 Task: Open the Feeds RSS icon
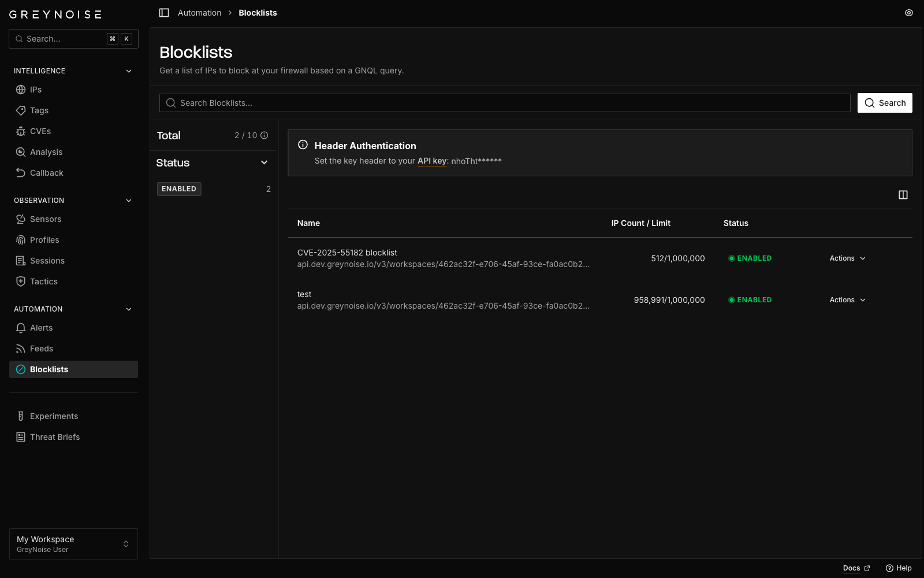(x=21, y=349)
